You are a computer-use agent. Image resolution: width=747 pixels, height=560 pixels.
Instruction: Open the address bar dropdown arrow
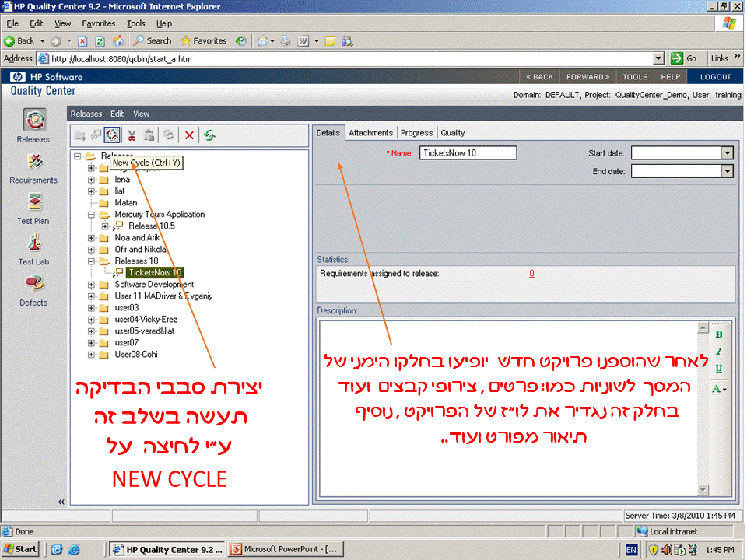(x=660, y=58)
